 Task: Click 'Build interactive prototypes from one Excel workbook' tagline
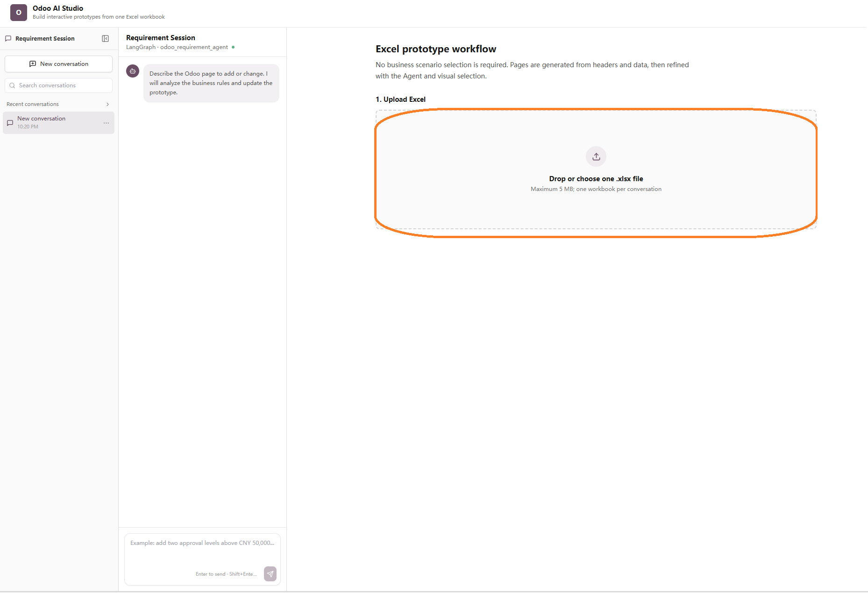click(x=99, y=17)
